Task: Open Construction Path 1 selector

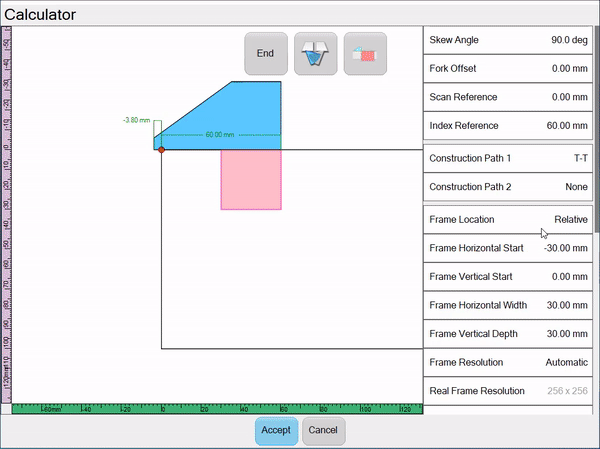Action: pos(508,158)
